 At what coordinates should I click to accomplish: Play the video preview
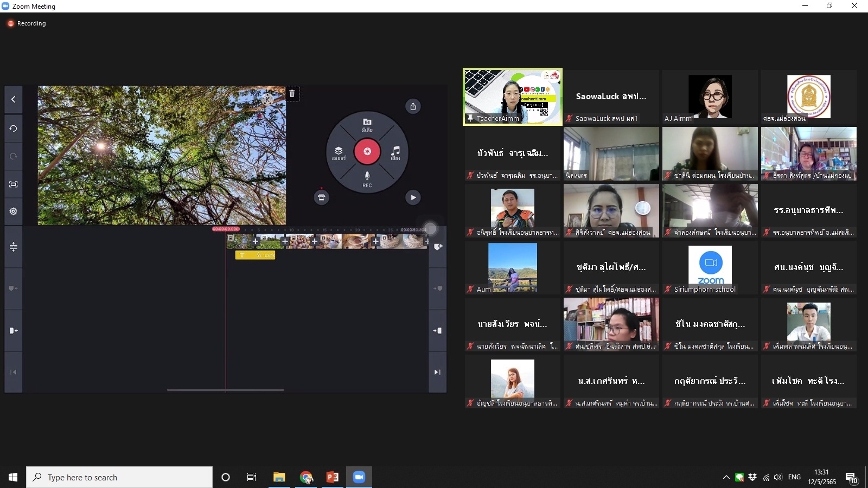pyautogui.click(x=413, y=197)
